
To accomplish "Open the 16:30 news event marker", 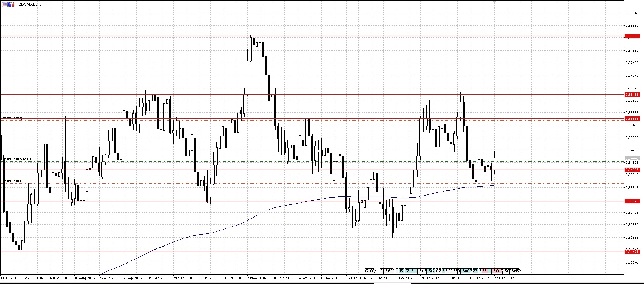I will click(389, 271).
